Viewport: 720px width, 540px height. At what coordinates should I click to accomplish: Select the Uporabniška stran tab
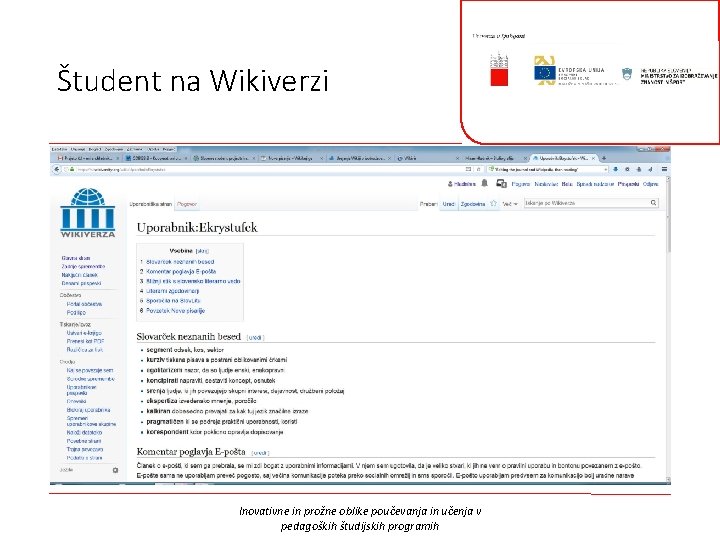coord(151,204)
